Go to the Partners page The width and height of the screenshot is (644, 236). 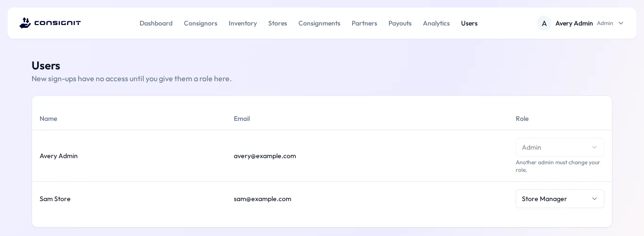point(364,23)
